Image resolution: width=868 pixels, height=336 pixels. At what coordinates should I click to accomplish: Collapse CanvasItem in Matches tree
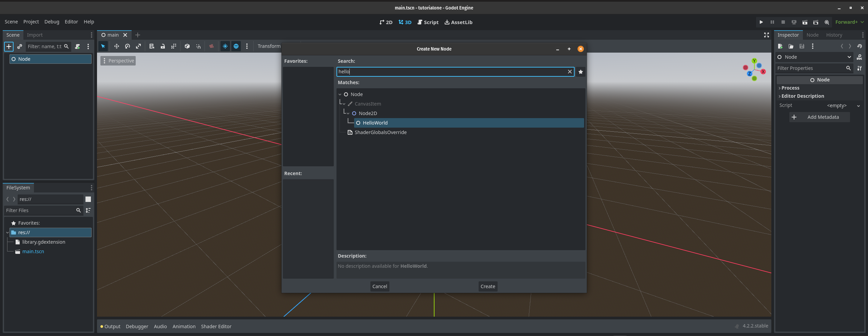pos(344,104)
